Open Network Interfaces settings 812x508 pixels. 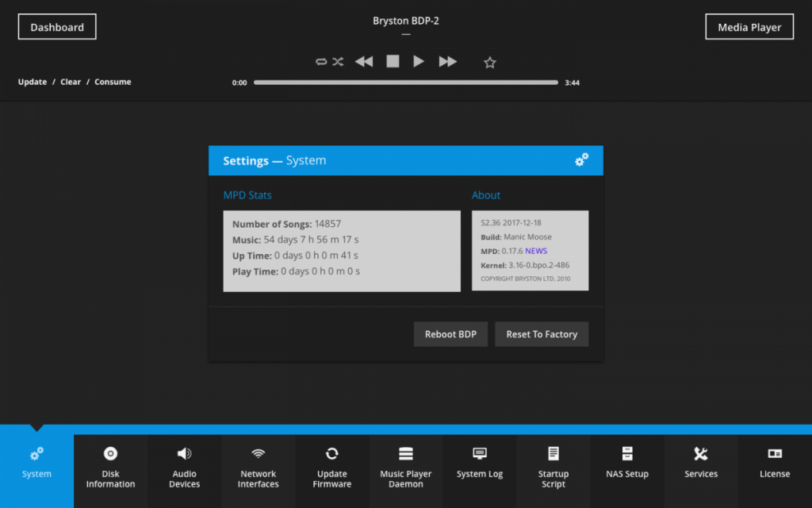click(x=258, y=471)
